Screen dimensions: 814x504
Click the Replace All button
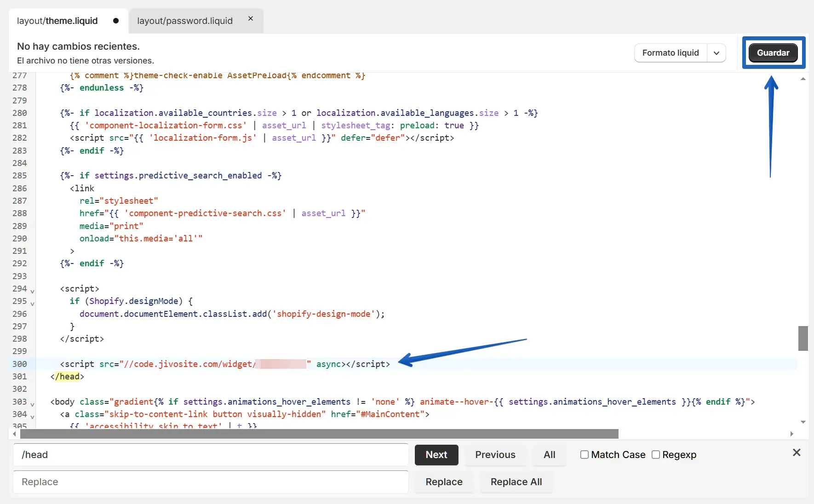tap(516, 482)
